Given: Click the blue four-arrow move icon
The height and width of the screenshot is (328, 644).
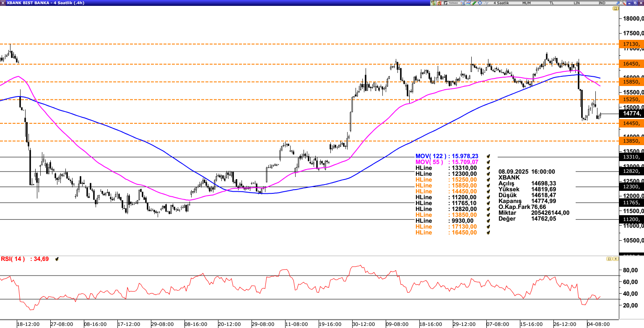Looking at the screenshot, I should tap(480, 3).
